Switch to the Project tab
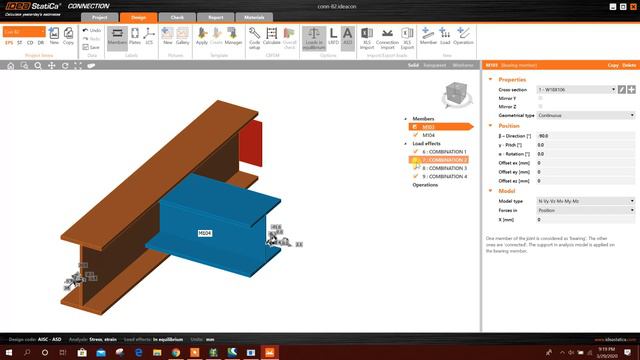This screenshot has width=640, height=360. tap(100, 17)
